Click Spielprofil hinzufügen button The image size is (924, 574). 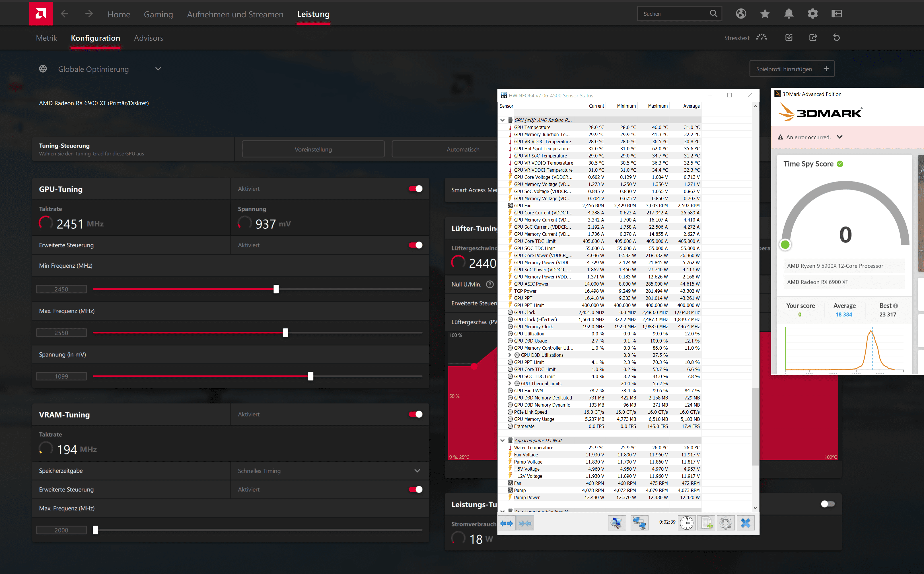[x=792, y=69]
